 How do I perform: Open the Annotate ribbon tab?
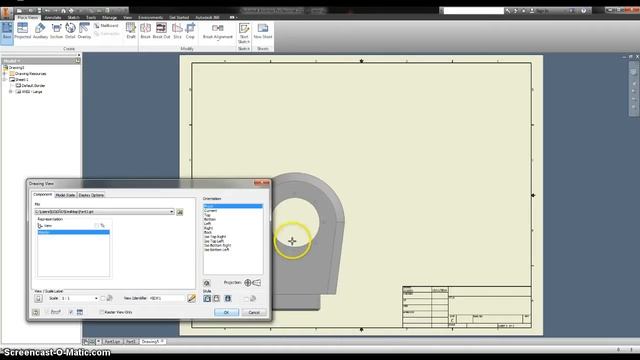coord(53,18)
